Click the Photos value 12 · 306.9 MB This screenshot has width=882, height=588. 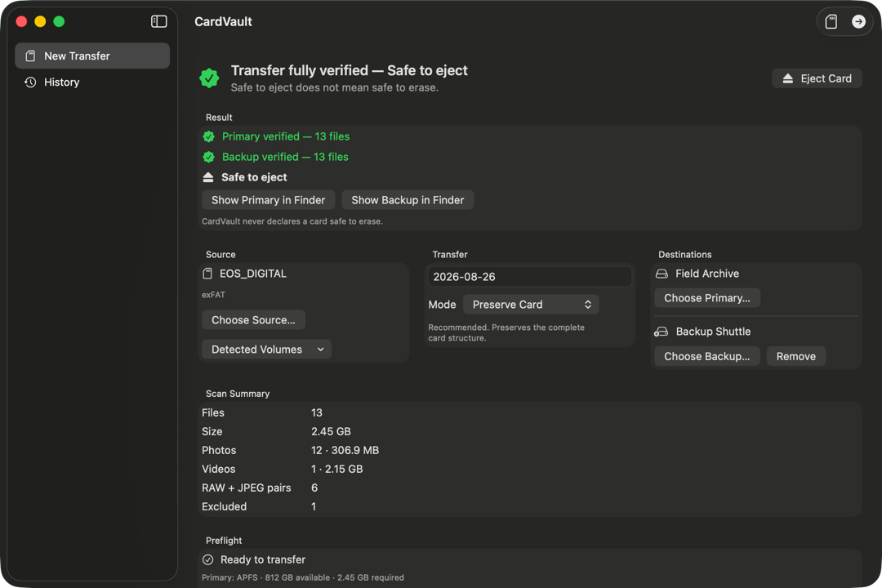click(345, 450)
